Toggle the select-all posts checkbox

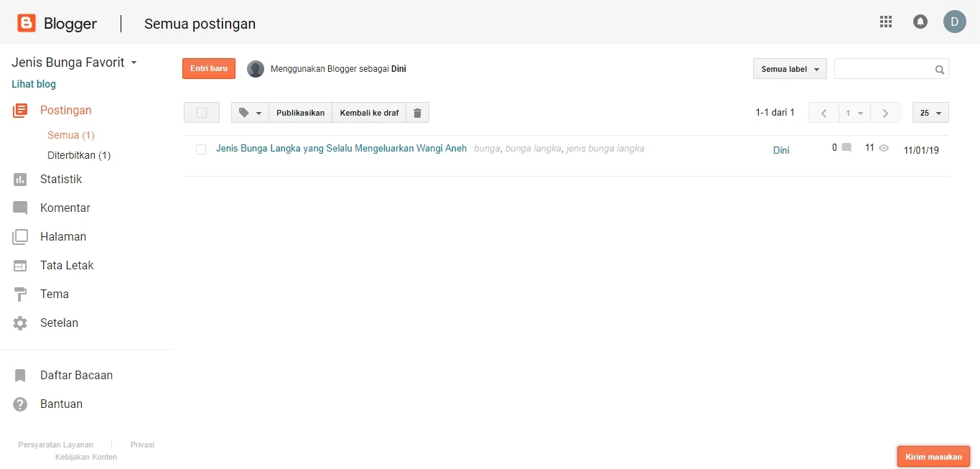[201, 113]
